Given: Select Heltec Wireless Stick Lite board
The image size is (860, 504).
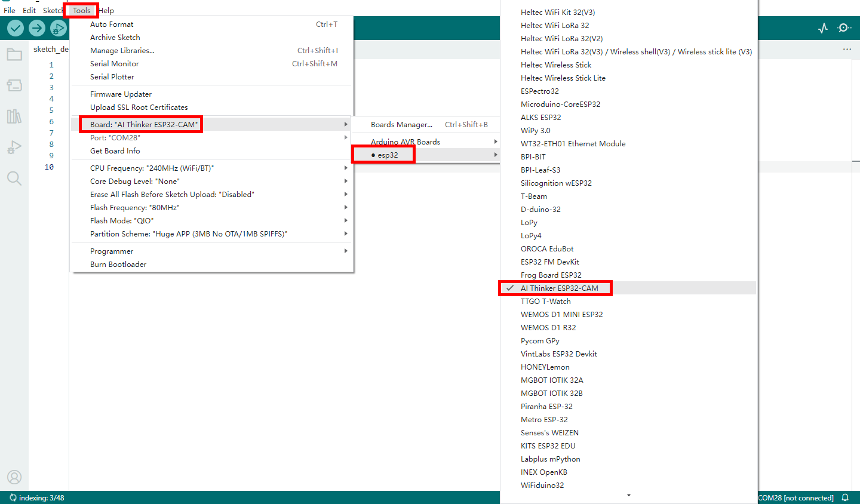Looking at the screenshot, I should point(629,78).
